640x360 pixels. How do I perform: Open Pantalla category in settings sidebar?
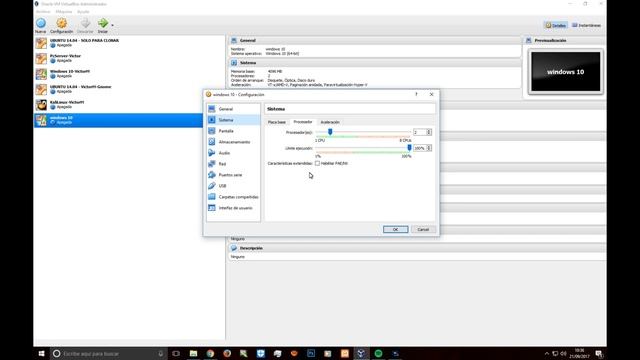point(233,131)
